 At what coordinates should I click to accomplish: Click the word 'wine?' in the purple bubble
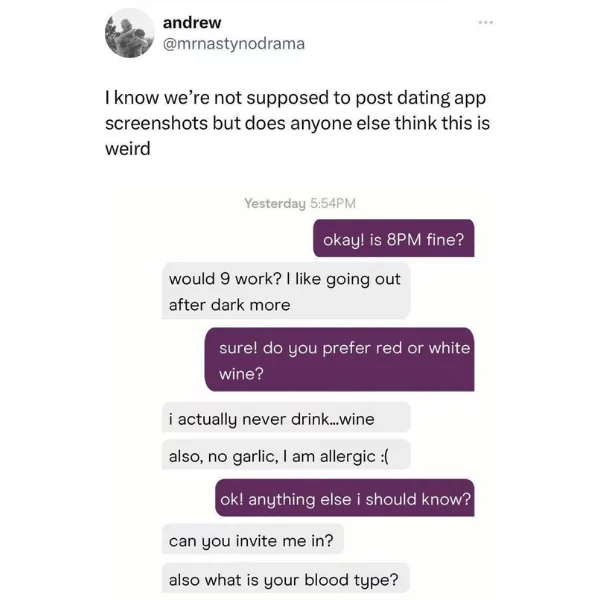pos(241,373)
